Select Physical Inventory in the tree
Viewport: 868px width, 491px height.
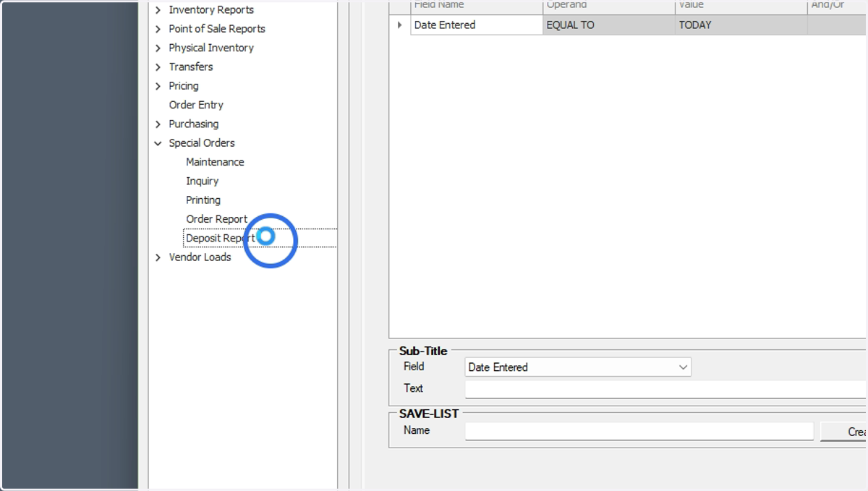point(211,48)
